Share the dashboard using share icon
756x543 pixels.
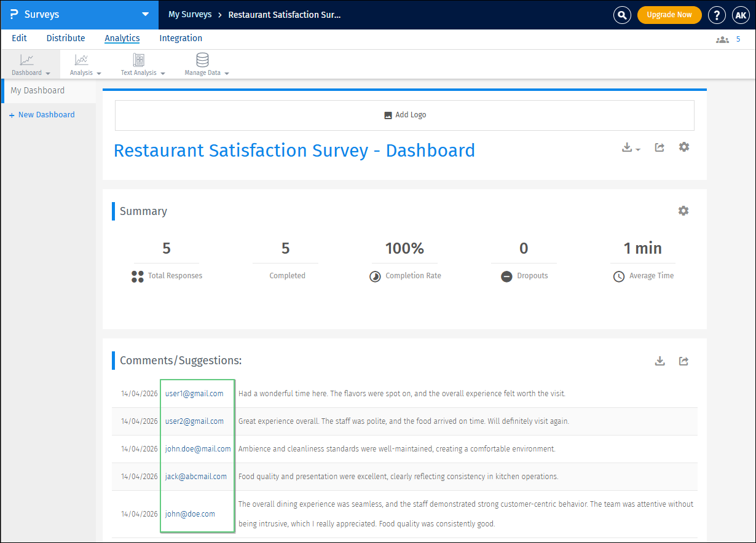660,147
